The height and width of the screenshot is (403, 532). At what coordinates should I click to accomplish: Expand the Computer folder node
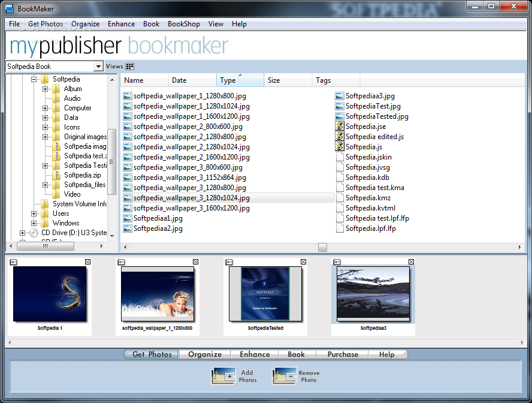(x=45, y=108)
